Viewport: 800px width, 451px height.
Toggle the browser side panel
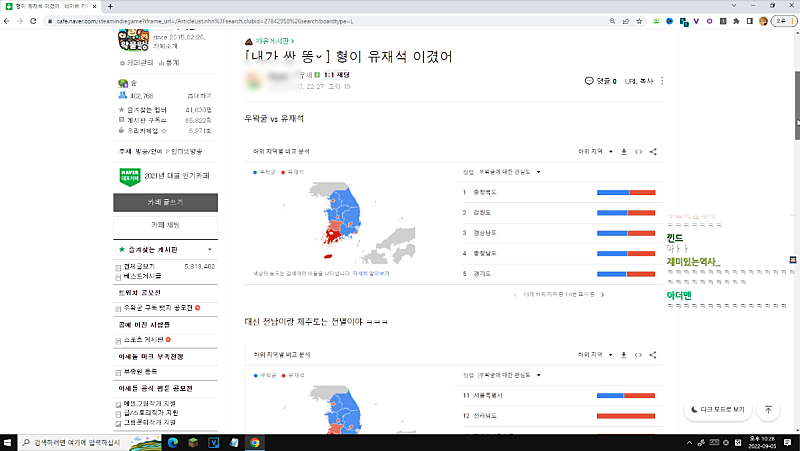click(749, 21)
